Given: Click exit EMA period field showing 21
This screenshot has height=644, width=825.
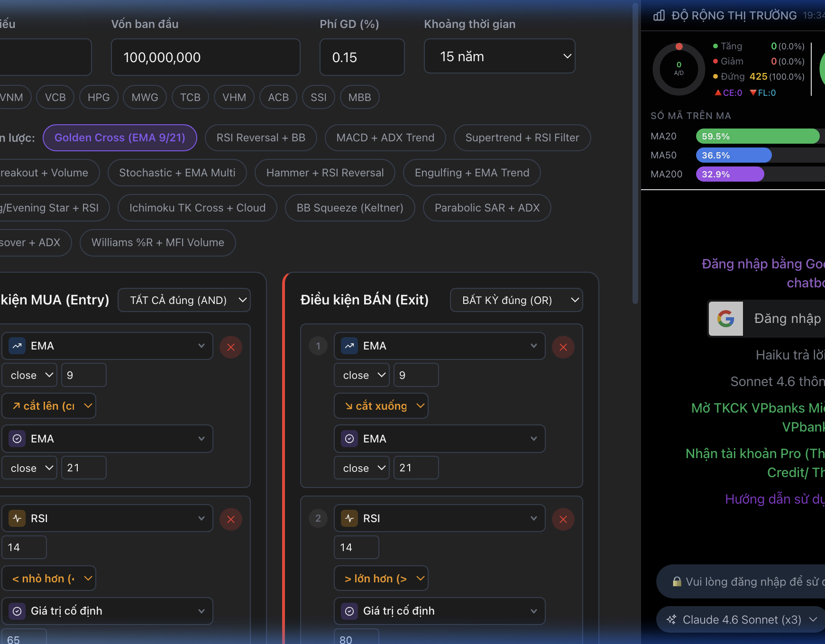Looking at the screenshot, I should click(x=416, y=468).
